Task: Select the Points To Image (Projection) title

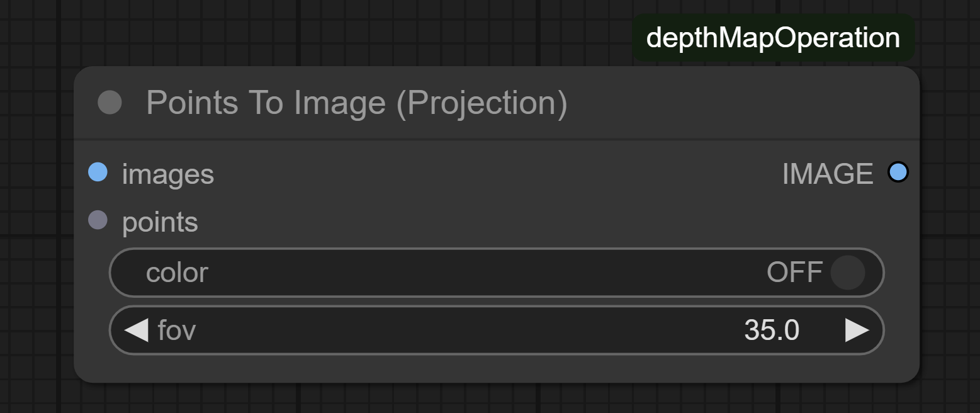Action: tap(357, 103)
